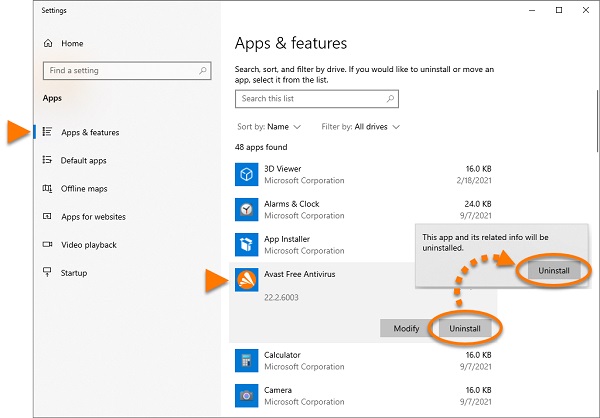Viewport: 600px width, 418px height.
Task: Click Uninstall beside the Modify button
Action: point(465,328)
